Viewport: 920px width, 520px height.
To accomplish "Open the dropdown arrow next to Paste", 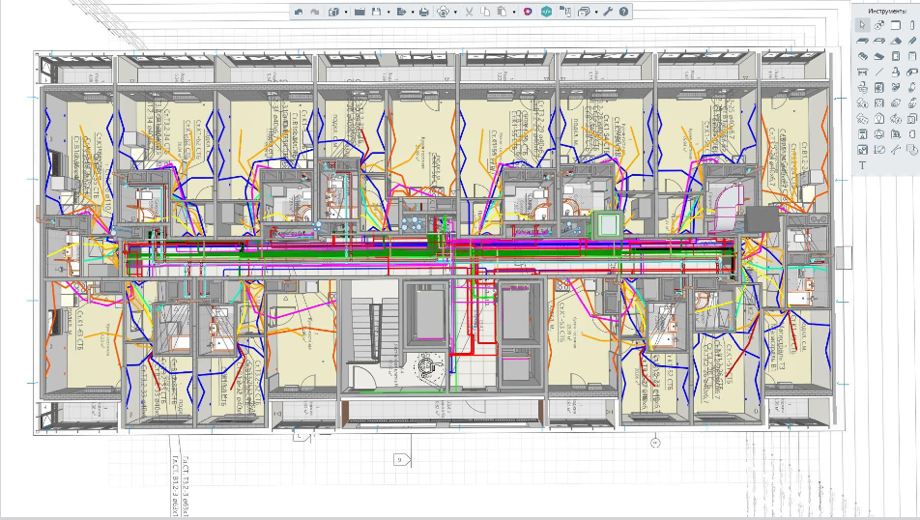I will tap(514, 12).
